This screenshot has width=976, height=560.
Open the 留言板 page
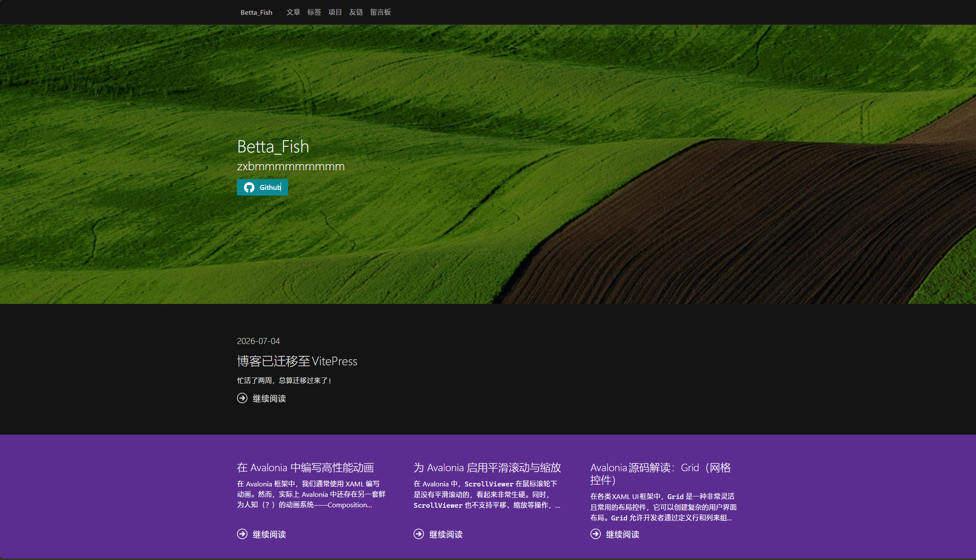(380, 12)
